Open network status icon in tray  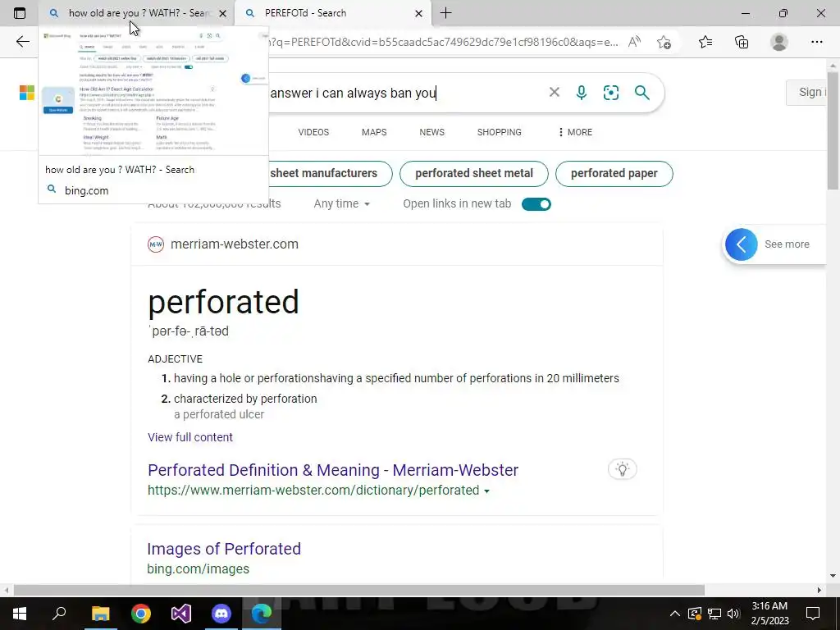tap(714, 614)
